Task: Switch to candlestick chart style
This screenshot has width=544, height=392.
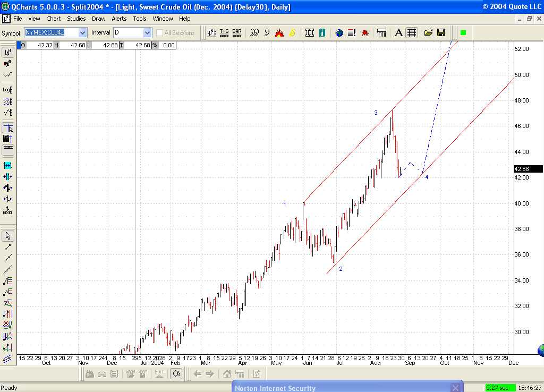Action: [7, 64]
